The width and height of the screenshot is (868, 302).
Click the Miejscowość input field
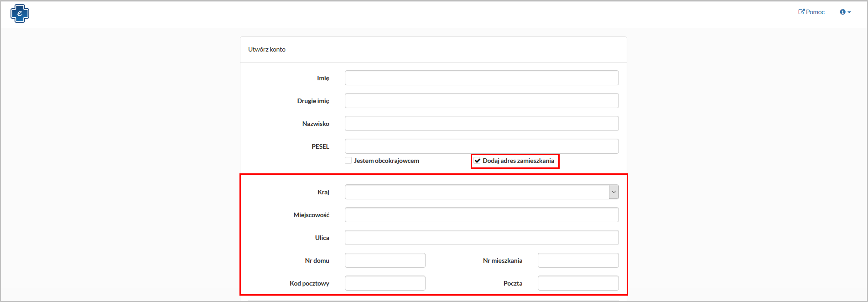[x=481, y=215]
